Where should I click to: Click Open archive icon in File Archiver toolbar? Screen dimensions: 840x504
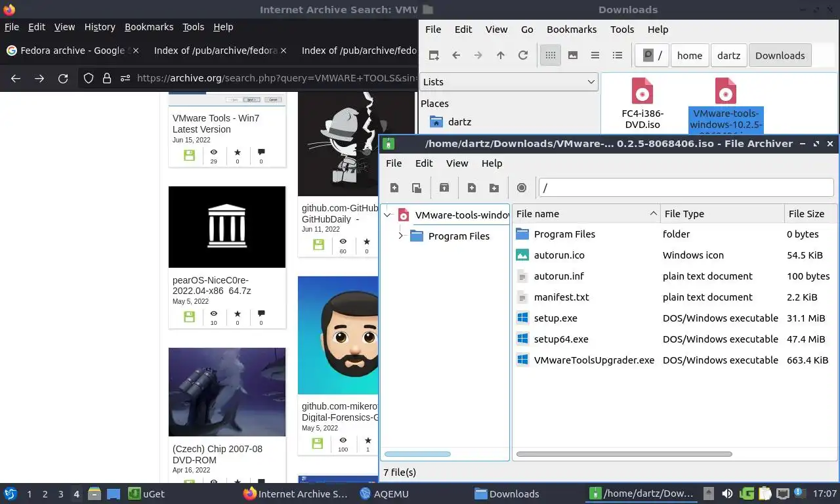coord(417,188)
